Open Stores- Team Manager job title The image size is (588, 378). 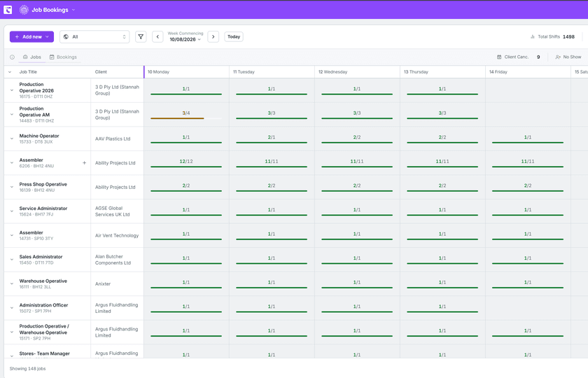[x=44, y=353]
